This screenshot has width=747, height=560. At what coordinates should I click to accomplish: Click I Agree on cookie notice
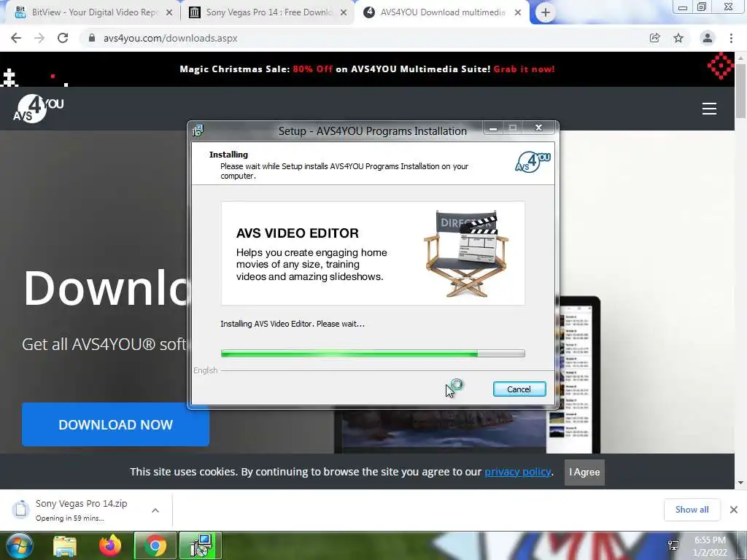[x=584, y=472]
